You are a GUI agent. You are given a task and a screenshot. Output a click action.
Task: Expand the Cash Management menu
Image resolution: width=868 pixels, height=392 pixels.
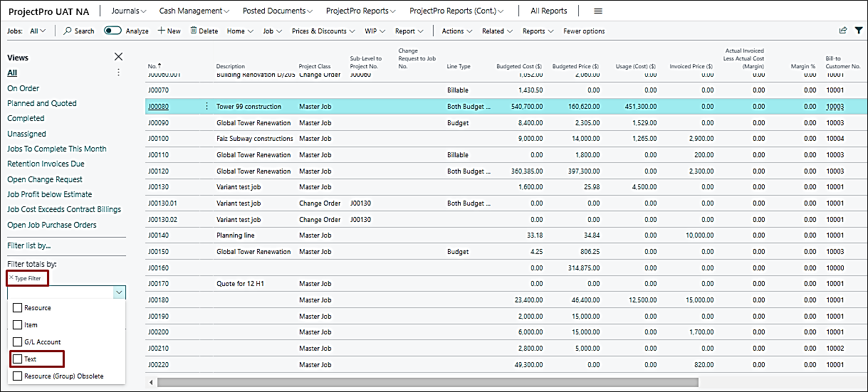click(194, 11)
